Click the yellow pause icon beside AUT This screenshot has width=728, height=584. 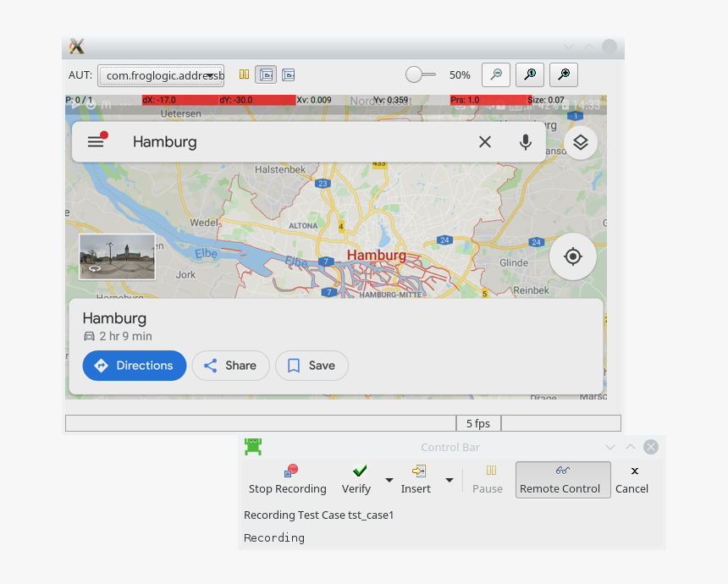click(x=244, y=74)
